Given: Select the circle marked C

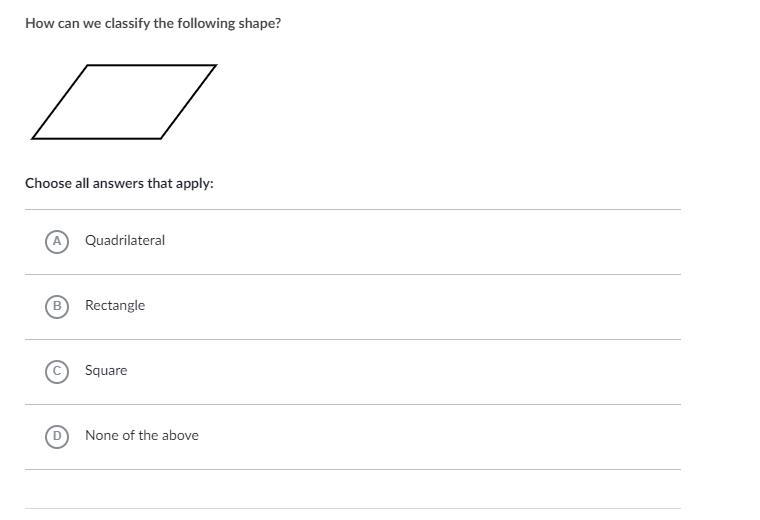Looking at the screenshot, I should pos(57,371).
